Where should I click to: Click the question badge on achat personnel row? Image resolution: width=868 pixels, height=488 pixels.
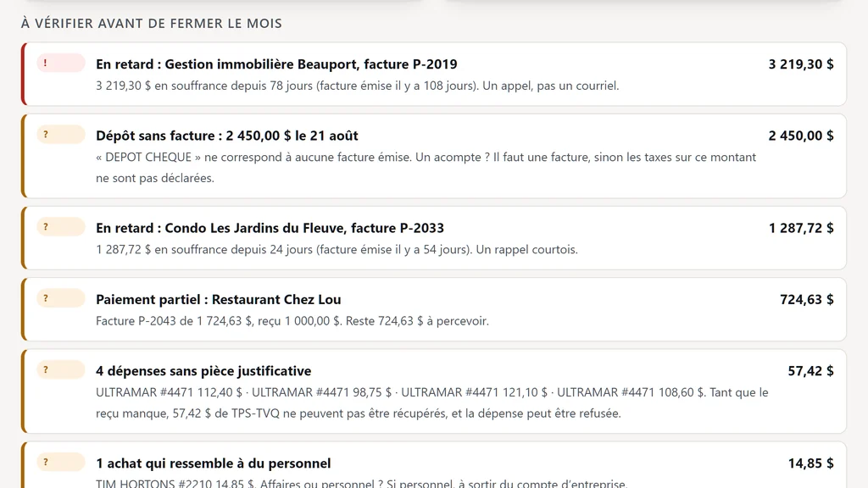tap(61, 462)
